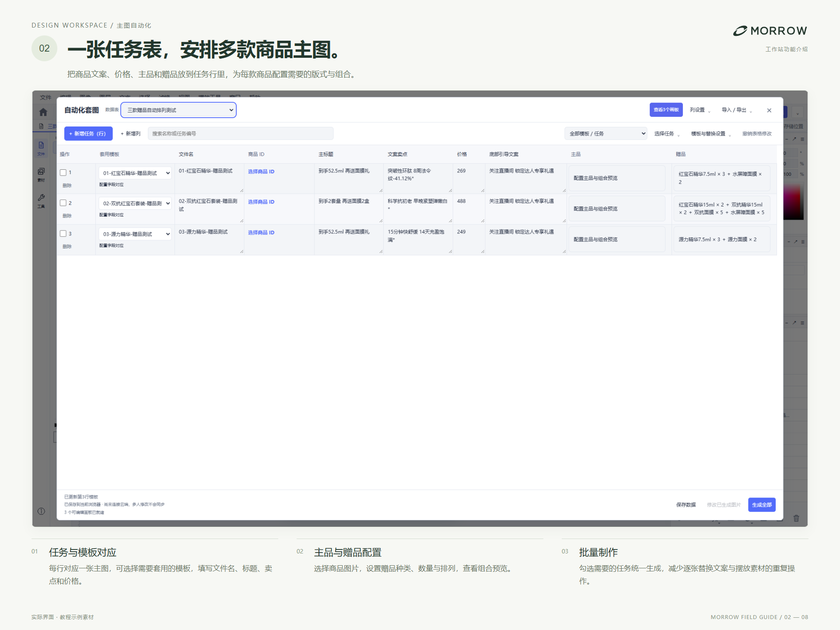Expand the 列设置 menu
The image size is (840, 630).
click(700, 110)
